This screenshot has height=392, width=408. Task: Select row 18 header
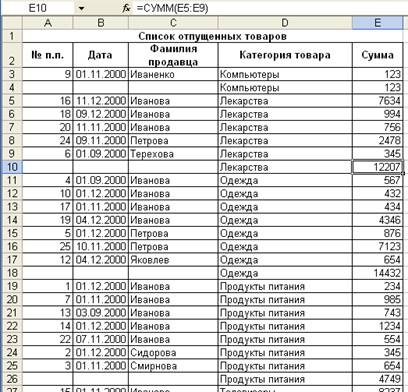coord(12,273)
